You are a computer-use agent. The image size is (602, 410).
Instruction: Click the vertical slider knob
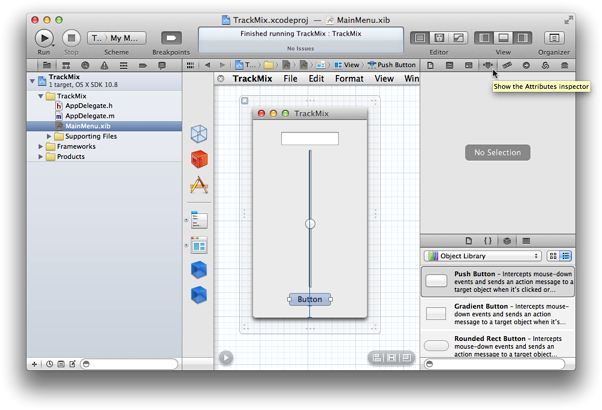310,224
